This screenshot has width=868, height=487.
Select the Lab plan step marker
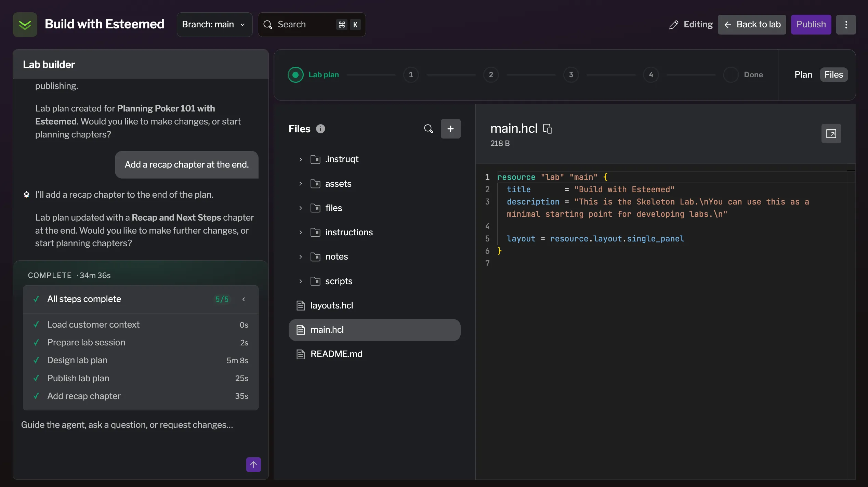pyautogui.click(x=295, y=75)
